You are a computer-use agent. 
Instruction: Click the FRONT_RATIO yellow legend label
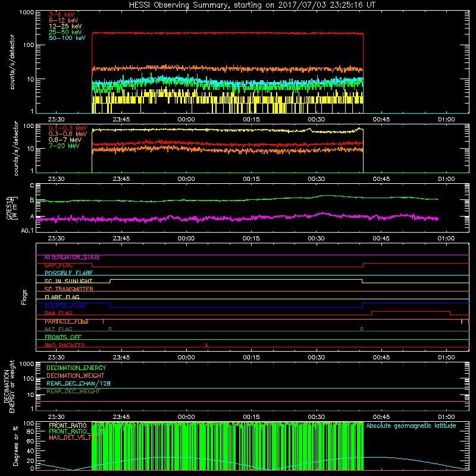[67, 425]
